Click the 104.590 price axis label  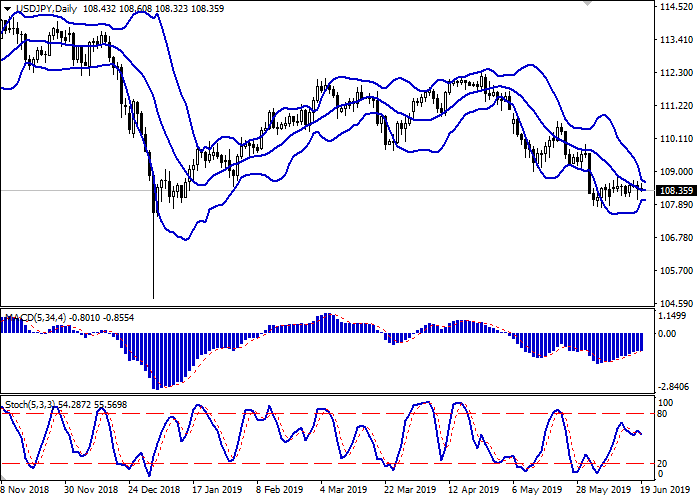(675, 303)
